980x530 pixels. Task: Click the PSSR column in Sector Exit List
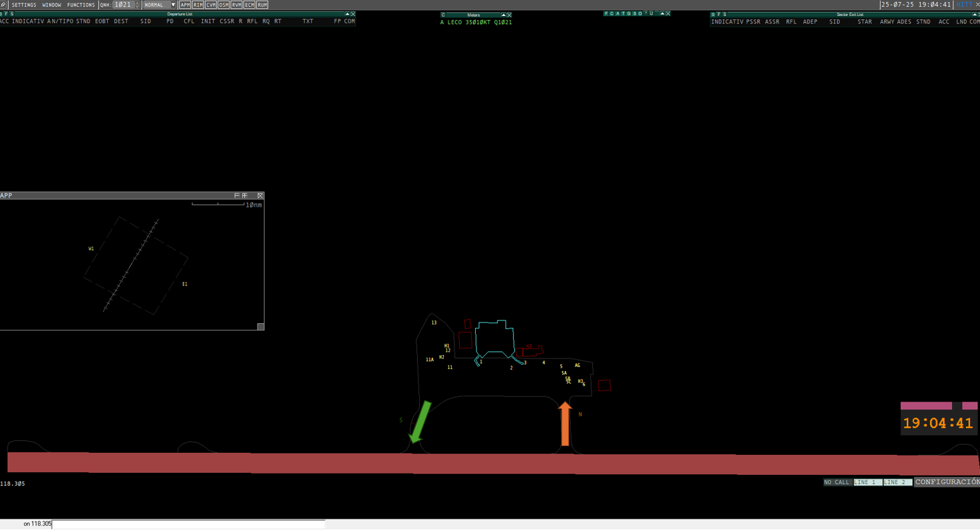753,22
